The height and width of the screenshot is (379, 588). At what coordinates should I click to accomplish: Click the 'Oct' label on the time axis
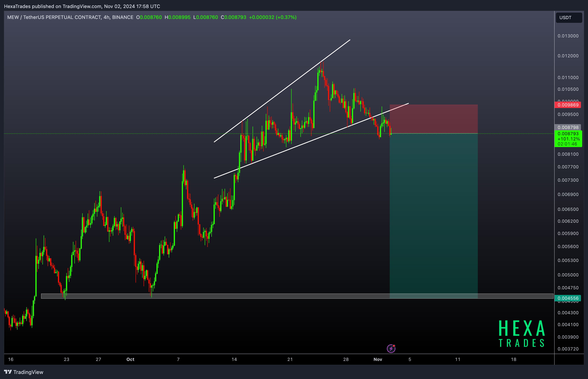coord(130,359)
